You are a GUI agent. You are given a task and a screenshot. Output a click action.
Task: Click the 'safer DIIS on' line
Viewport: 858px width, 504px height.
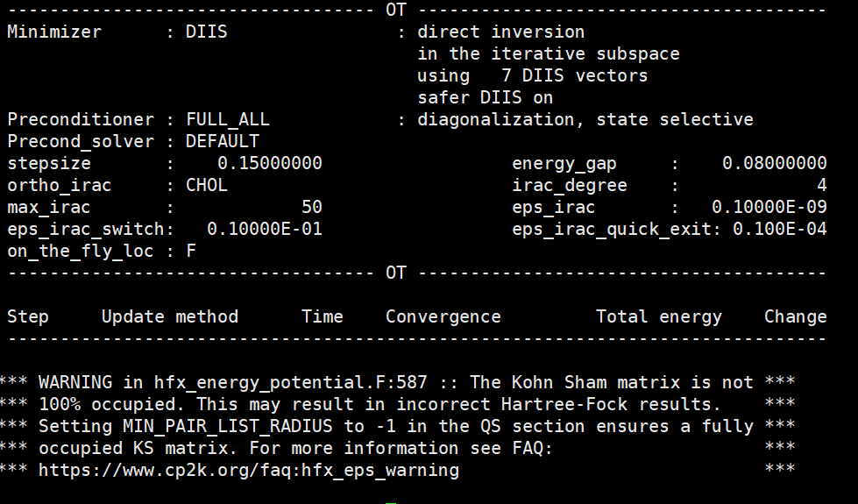485,98
